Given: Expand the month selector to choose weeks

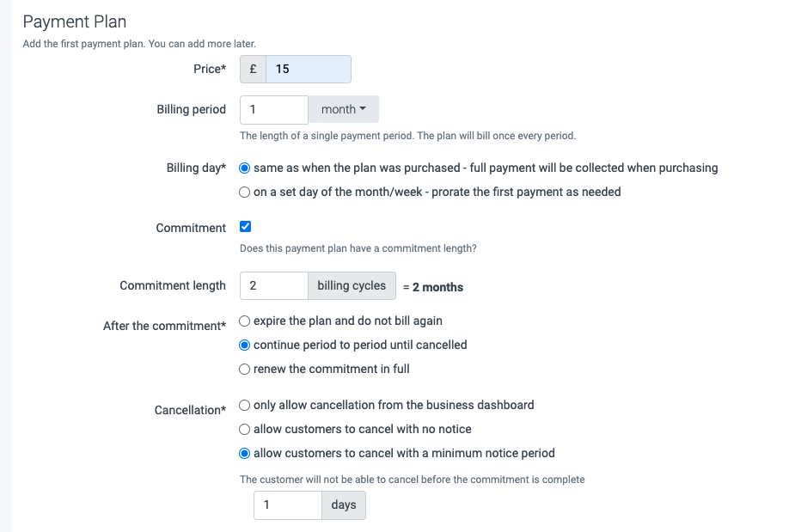Looking at the screenshot, I should (x=343, y=109).
